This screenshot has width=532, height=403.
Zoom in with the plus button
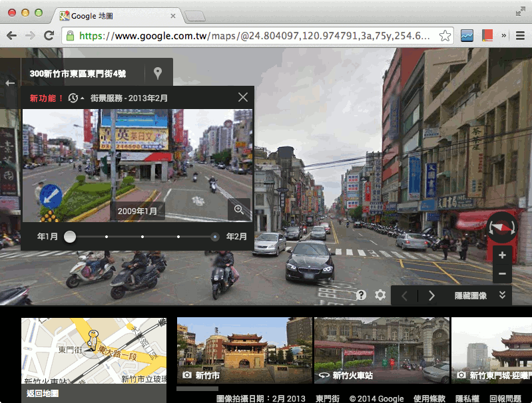coord(503,255)
